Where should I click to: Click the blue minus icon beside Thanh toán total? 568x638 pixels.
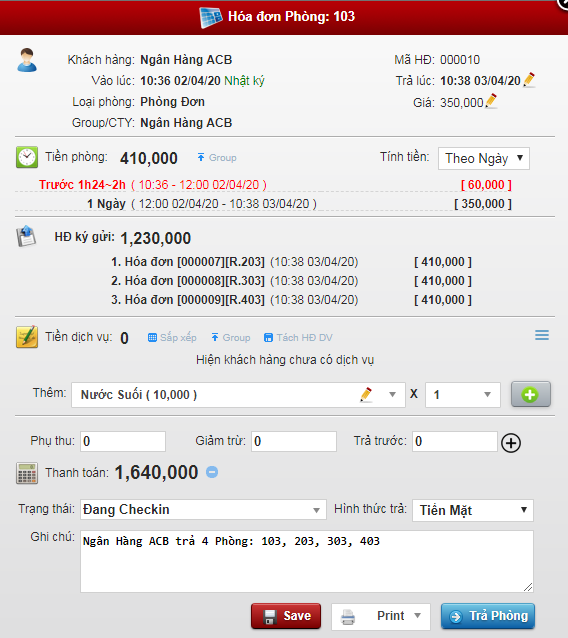[212, 472]
